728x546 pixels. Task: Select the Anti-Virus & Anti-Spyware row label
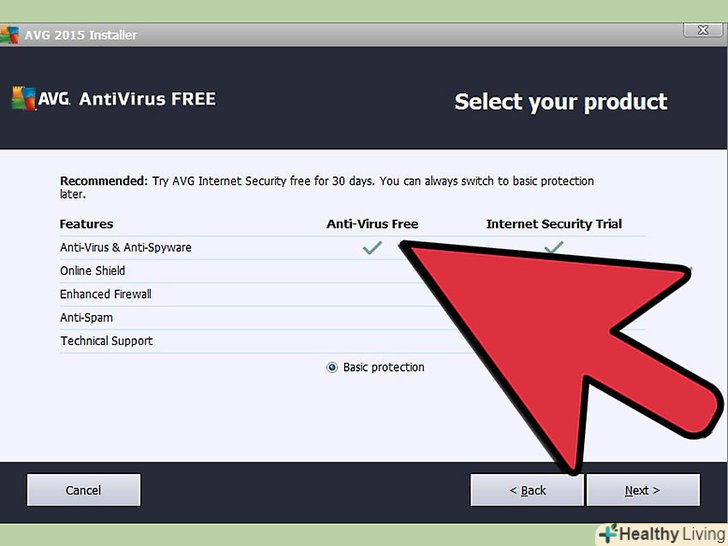tap(125, 247)
